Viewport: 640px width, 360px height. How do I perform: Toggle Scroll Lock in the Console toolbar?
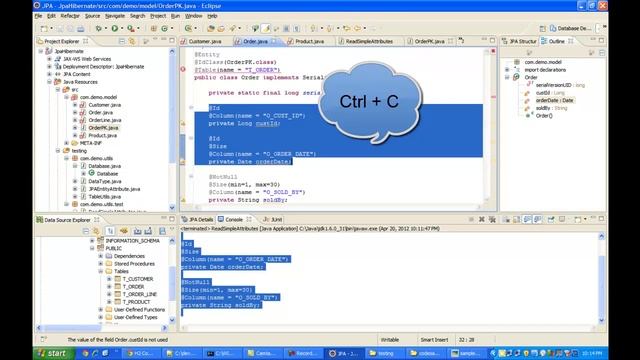pos(517,220)
